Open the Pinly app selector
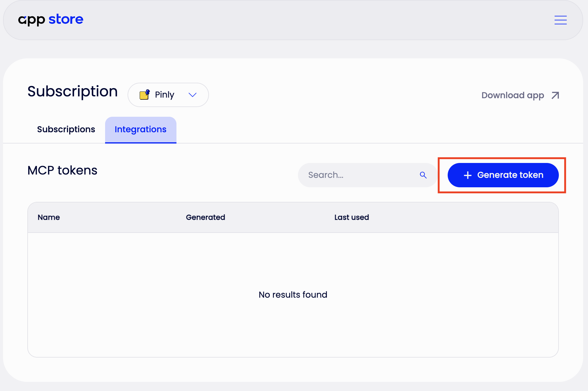The height and width of the screenshot is (391, 588). click(168, 95)
